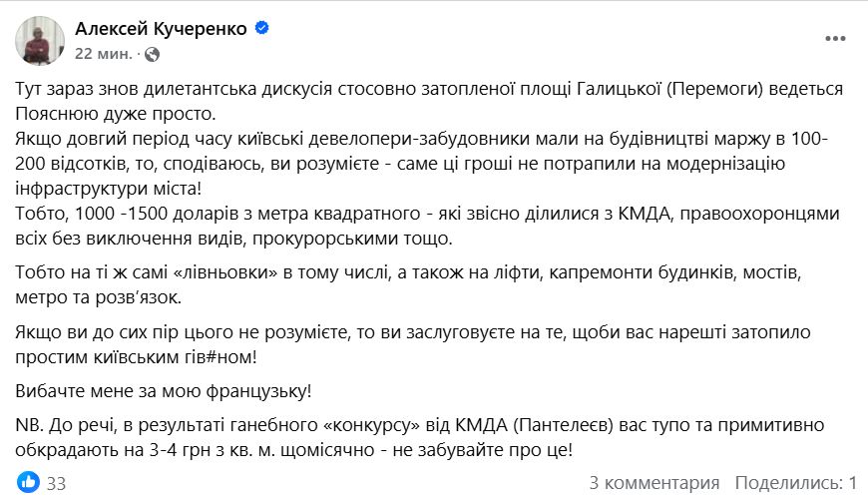Viewport: 868px width, 499px height.
Task: Click the globe public privacy icon
Action: [152, 53]
